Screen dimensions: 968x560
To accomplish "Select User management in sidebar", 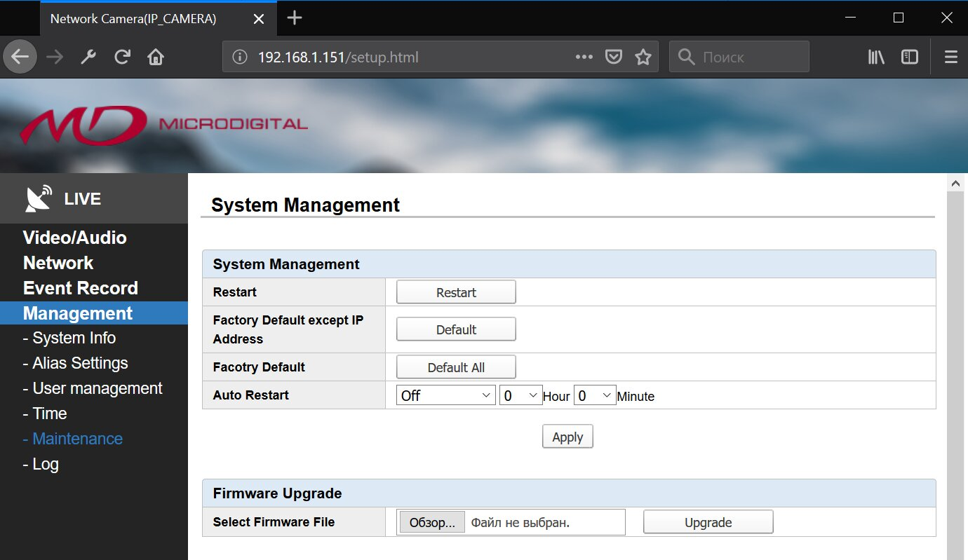I will (93, 388).
